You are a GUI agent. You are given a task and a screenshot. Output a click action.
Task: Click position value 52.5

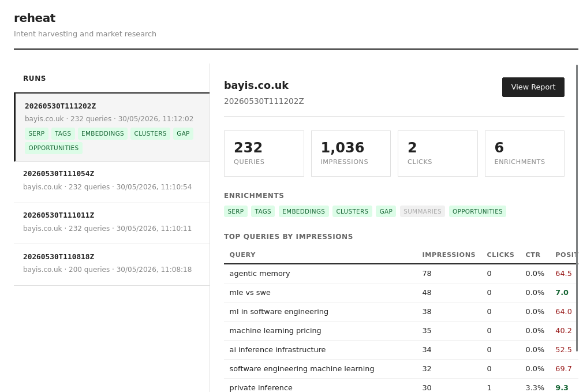pyautogui.click(x=563, y=350)
